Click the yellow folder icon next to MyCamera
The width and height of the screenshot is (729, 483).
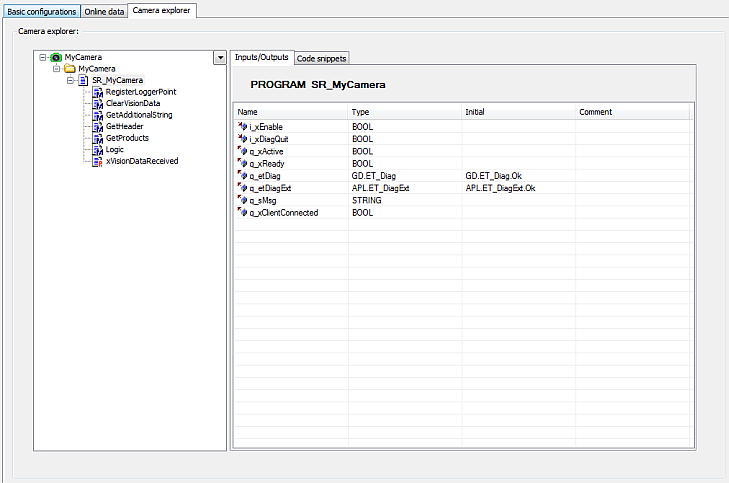70,69
